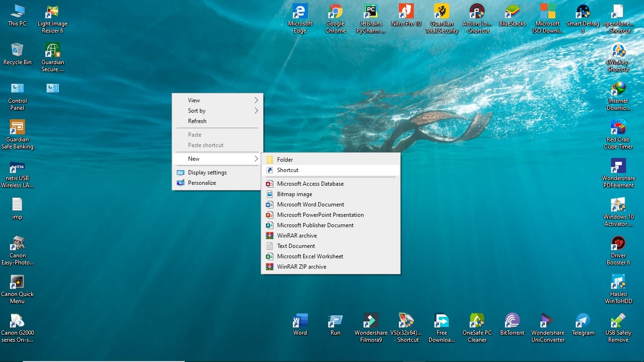Select the Microsoft ISO Downloader icon
The width and height of the screenshot is (644, 362).
548,19
